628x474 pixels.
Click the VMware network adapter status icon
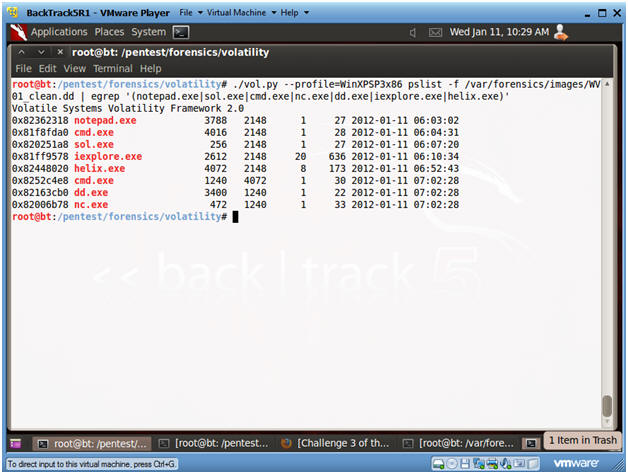click(479, 464)
